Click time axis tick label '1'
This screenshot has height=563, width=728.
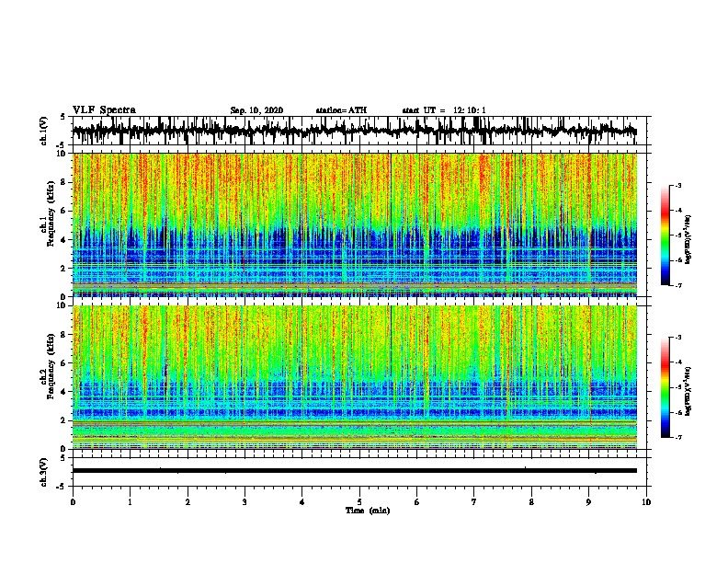[130, 501]
